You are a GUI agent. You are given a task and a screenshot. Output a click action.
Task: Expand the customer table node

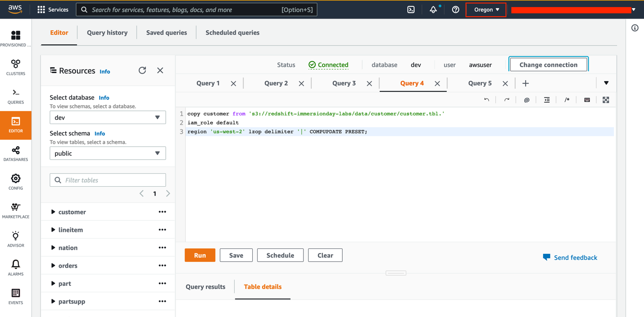point(53,212)
